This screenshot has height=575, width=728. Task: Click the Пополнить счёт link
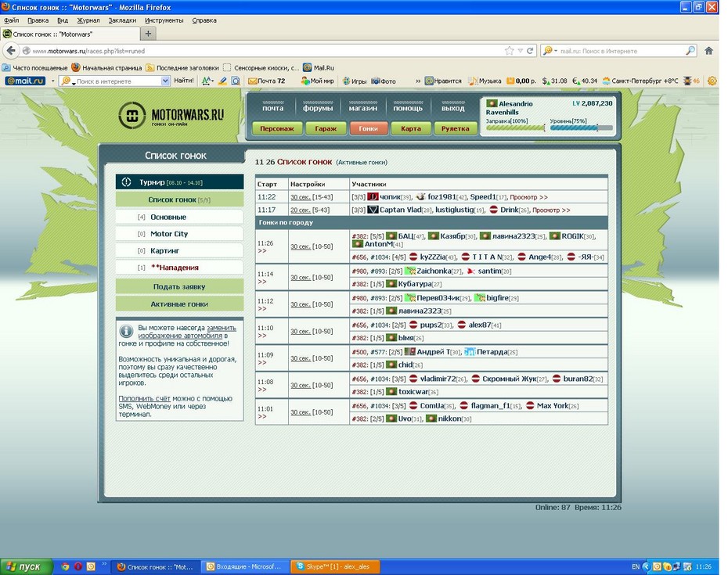pos(144,398)
